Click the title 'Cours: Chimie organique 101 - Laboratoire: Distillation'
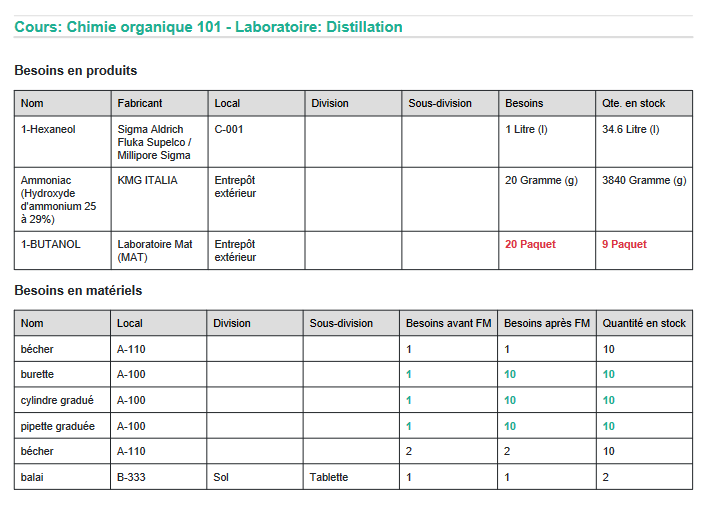The image size is (720, 512). [208, 27]
